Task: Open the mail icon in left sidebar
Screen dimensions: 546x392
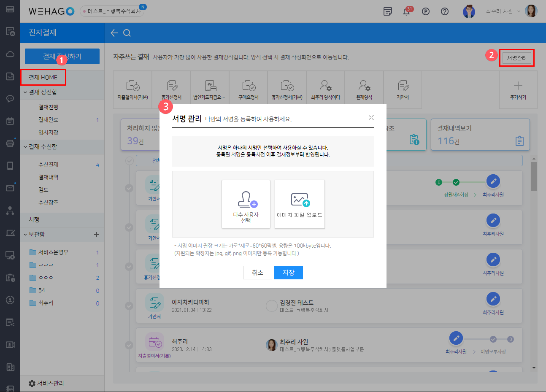Action: pos(10,188)
